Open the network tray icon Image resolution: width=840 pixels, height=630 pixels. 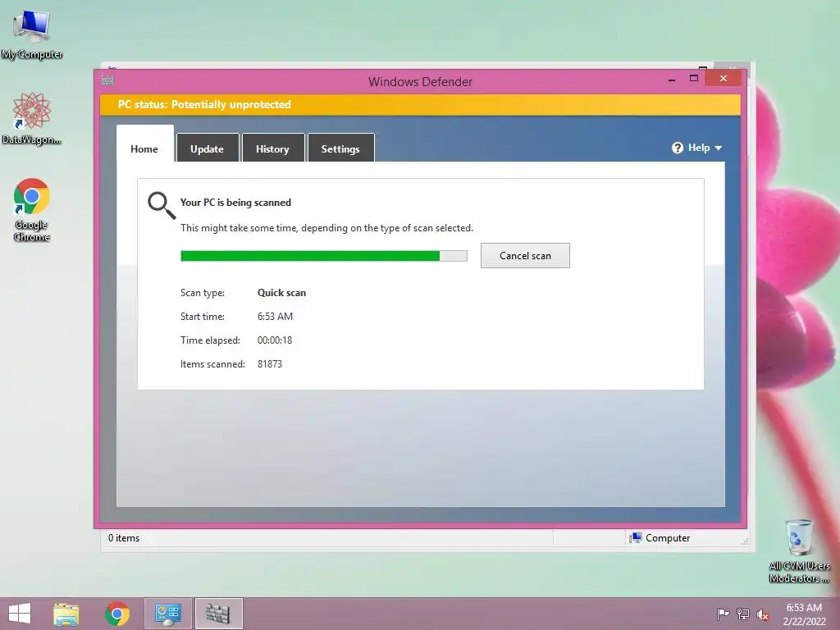[x=743, y=614]
